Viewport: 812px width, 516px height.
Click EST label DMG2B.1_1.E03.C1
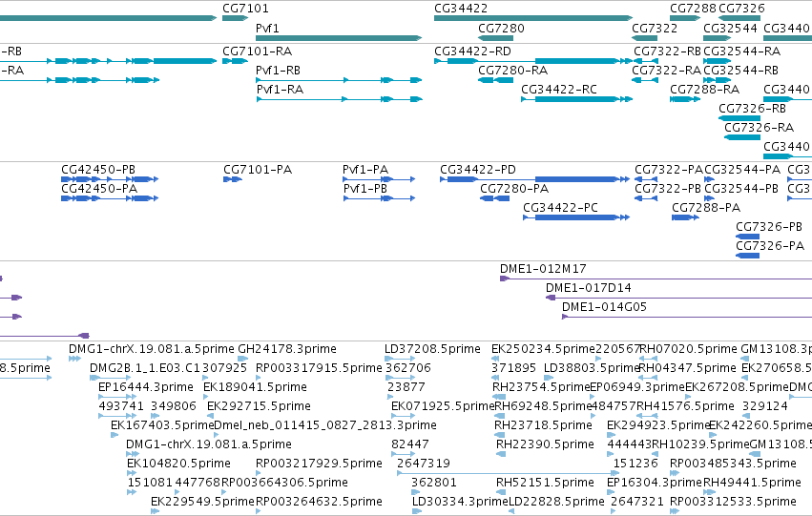(x=145, y=368)
